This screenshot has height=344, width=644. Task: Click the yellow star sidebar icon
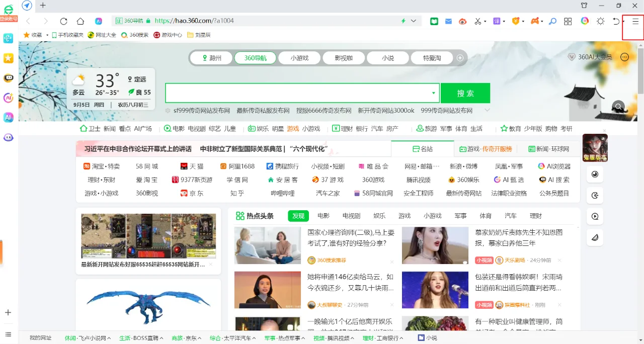point(8,58)
